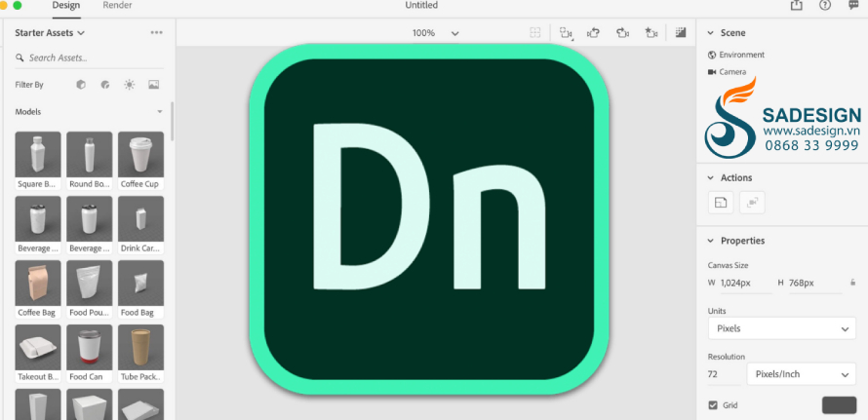The height and width of the screenshot is (420, 868).
Task: Filter assets by images icon
Action: click(154, 85)
